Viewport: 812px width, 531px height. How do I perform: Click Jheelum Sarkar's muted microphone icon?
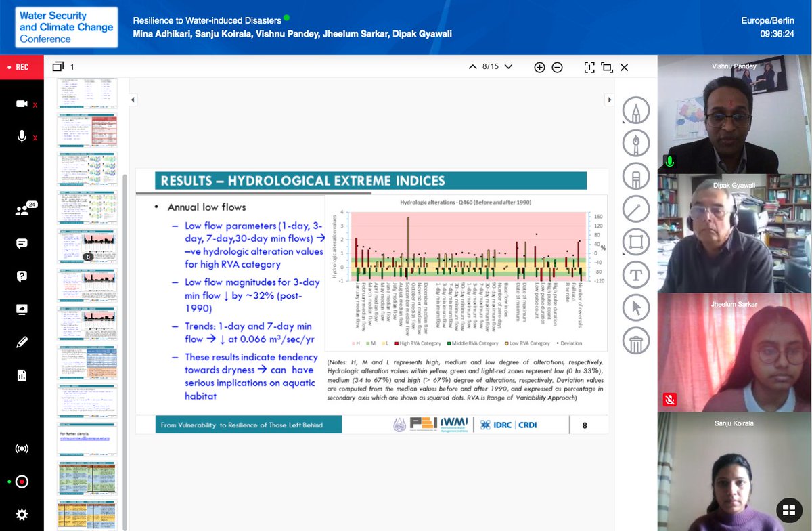coord(669,399)
